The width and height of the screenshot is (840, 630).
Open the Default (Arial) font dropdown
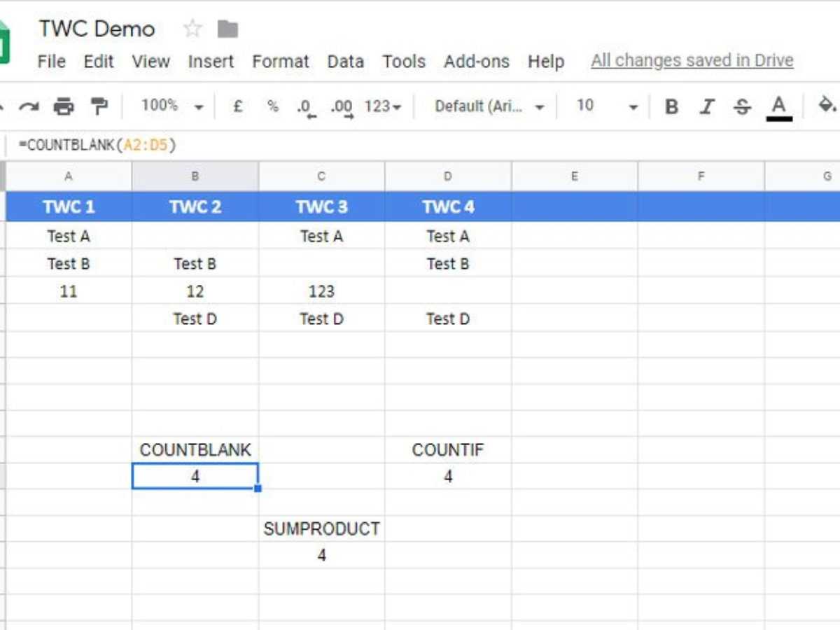(489, 106)
